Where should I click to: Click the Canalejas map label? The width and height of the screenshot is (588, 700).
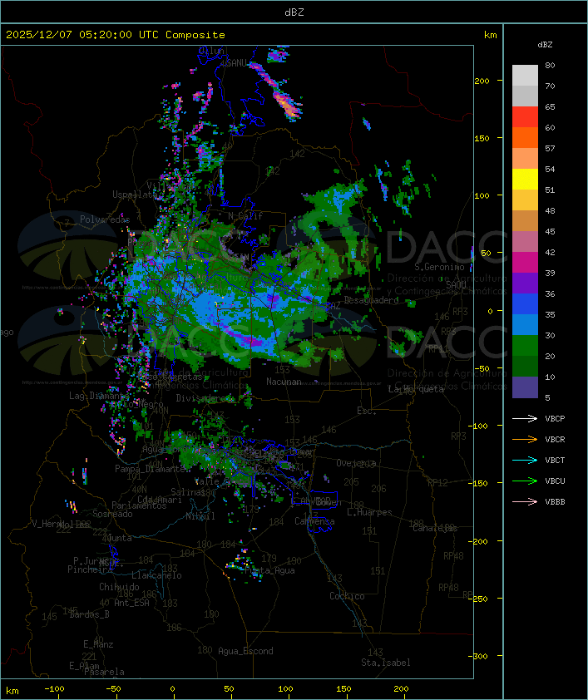point(435,528)
